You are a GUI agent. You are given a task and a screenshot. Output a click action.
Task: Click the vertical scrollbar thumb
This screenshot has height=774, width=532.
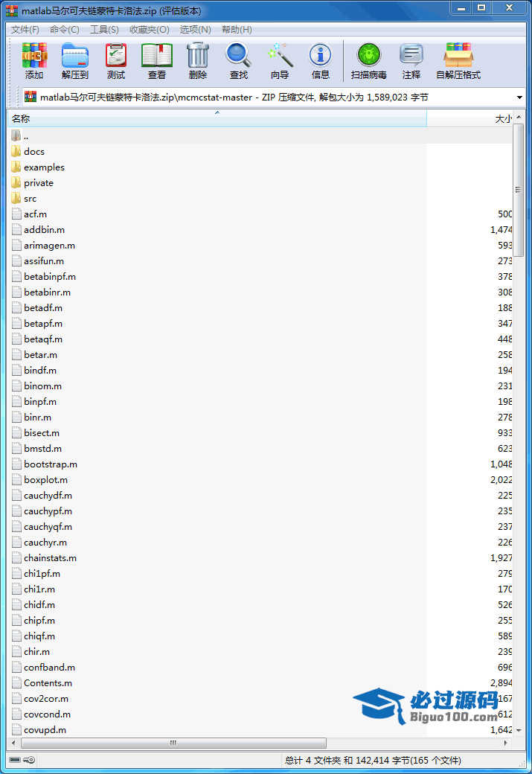point(518,190)
